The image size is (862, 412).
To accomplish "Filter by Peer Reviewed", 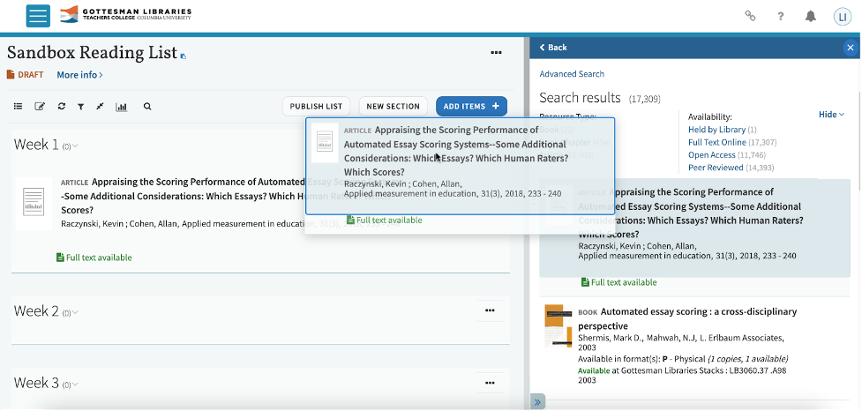I will 716,168.
